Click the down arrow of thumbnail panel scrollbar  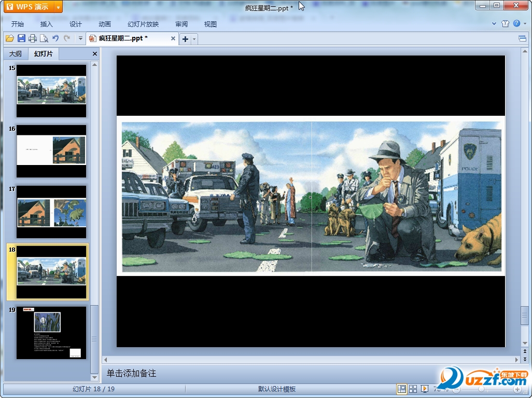(95, 377)
